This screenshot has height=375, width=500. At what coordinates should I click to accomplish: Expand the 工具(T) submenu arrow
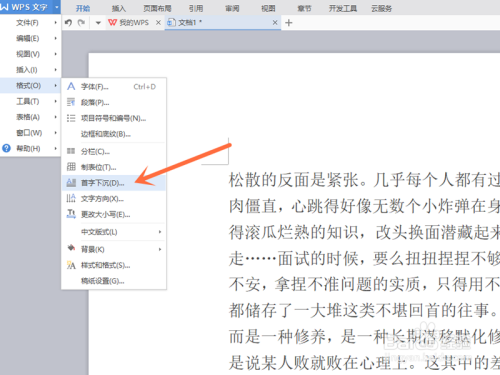coord(56,101)
